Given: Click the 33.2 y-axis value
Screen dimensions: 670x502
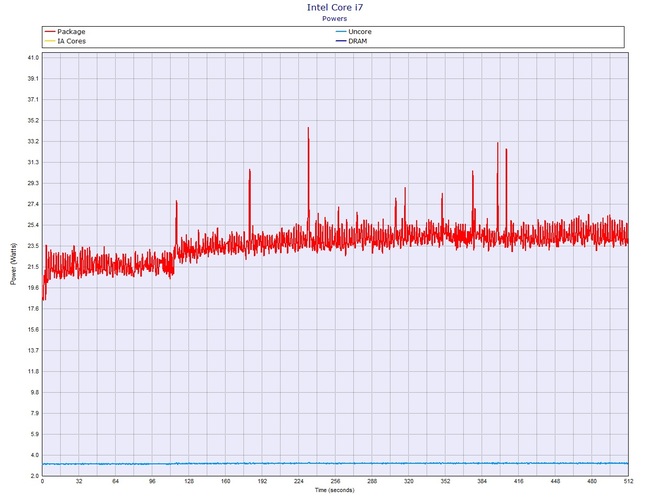Looking at the screenshot, I should 33,141.
